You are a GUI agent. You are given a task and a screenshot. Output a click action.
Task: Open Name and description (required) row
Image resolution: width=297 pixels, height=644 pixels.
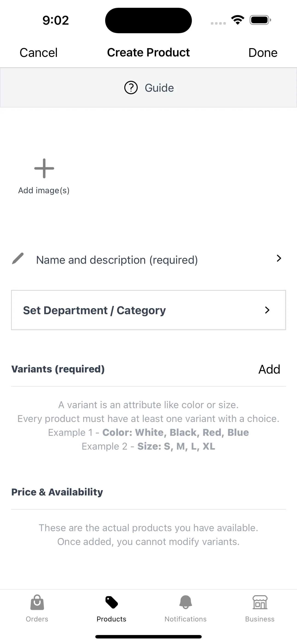116,260
